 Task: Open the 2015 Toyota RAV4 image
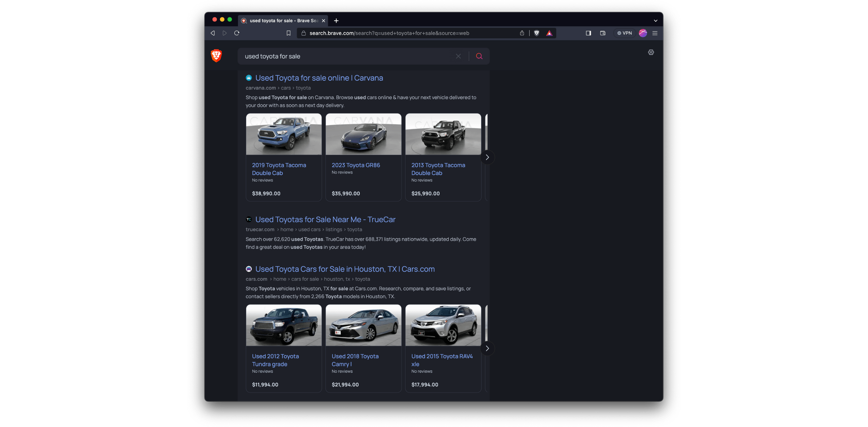443,326
